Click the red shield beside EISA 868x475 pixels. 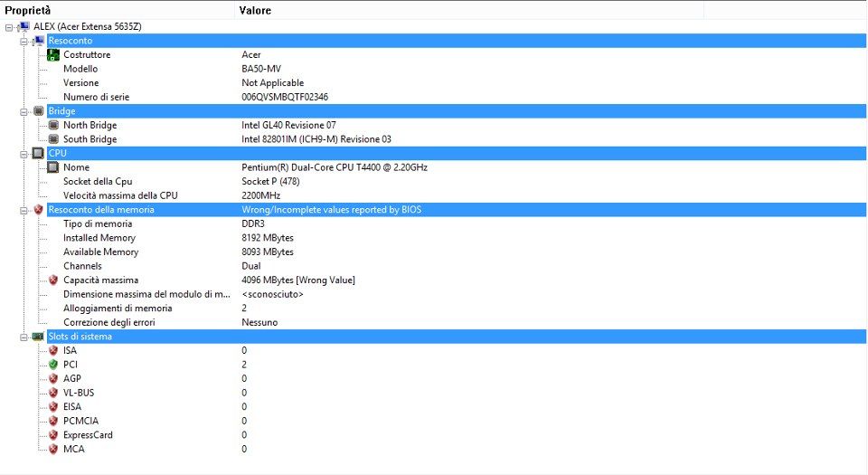point(53,407)
